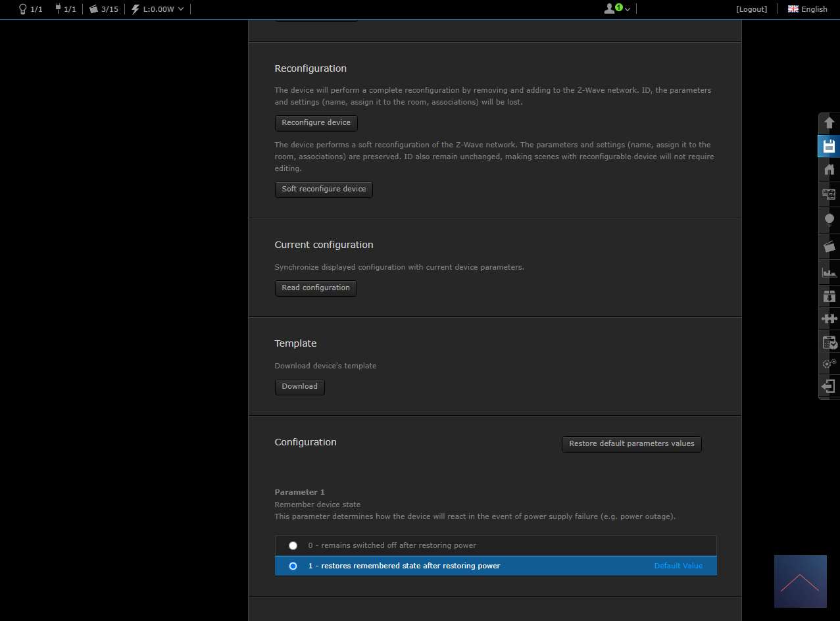Open the gears configuration icon in sidebar
The image size is (840, 621).
(x=829, y=363)
